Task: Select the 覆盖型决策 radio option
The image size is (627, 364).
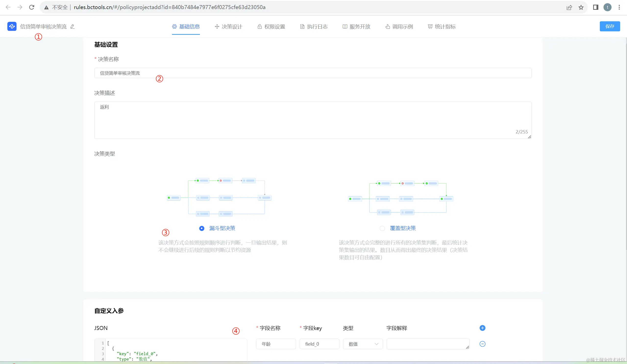Action: tap(382, 228)
